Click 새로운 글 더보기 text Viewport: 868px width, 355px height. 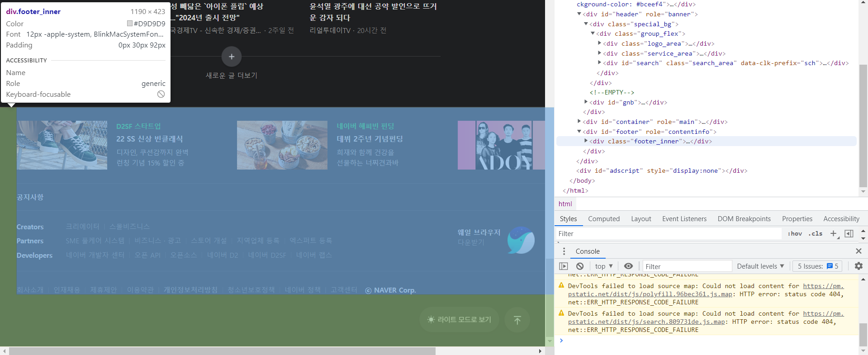(231, 75)
